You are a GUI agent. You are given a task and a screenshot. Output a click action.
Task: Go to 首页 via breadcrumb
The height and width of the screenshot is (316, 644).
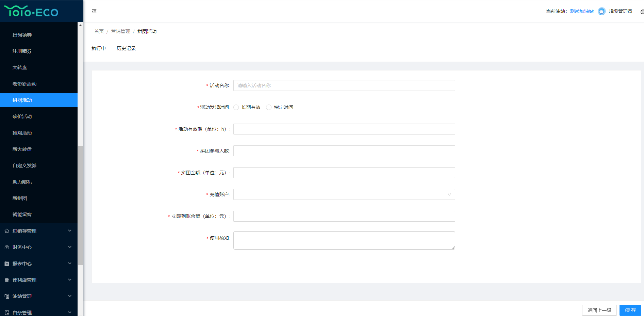(99, 31)
